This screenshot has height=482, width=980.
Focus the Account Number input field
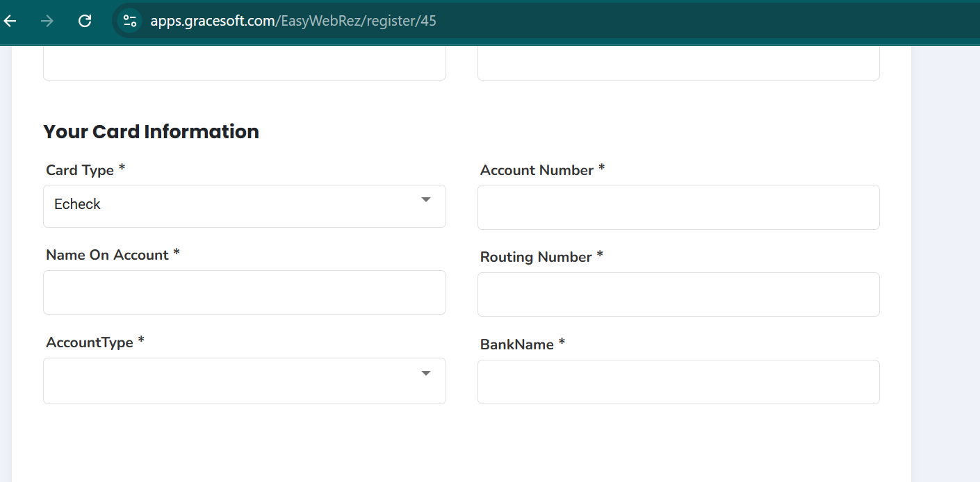point(678,207)
